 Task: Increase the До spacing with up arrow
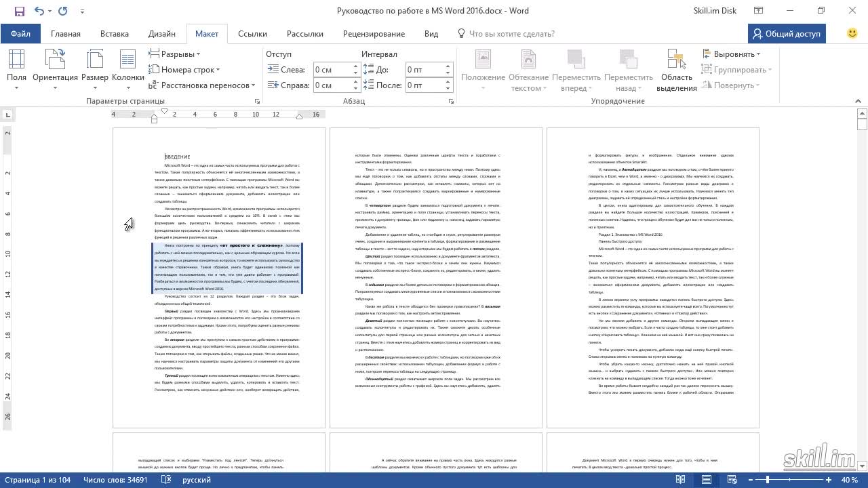[x=448, y=66]
